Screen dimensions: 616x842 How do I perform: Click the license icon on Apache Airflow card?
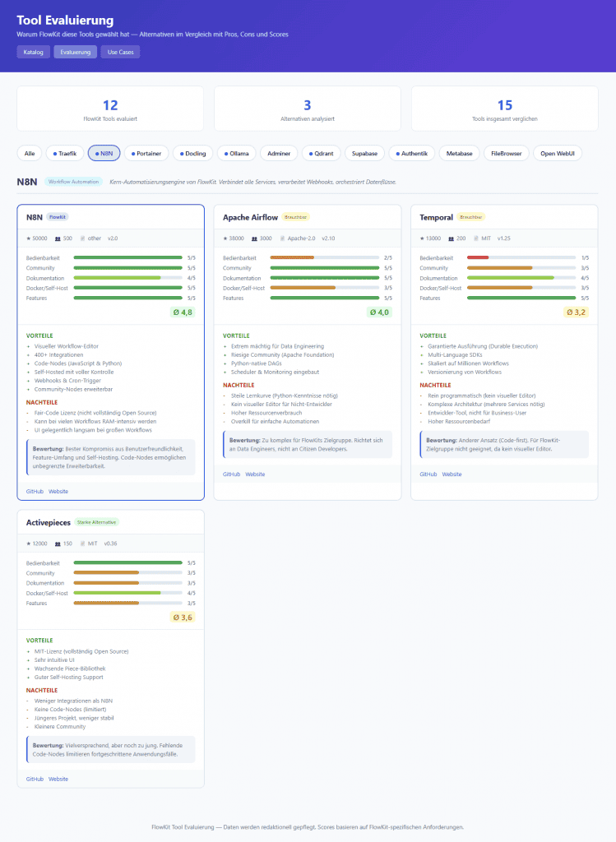click(x=282, y=238)
